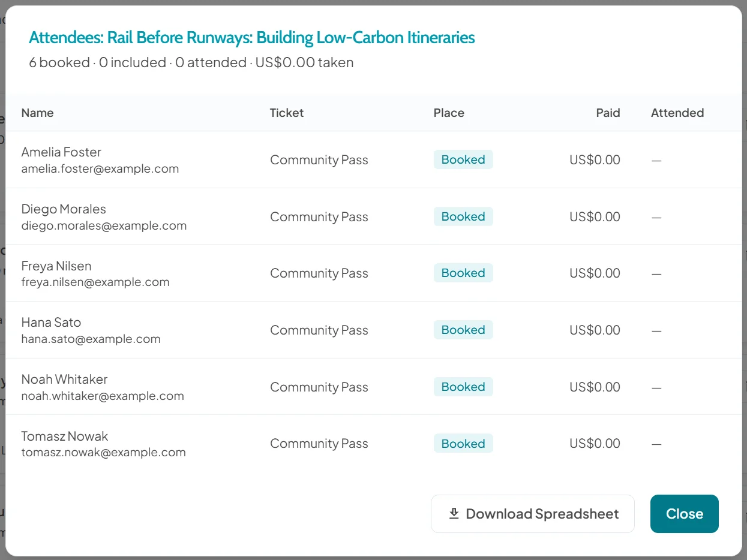Click the Name column header
Screen dimensions: 747x560
(37, 113)
